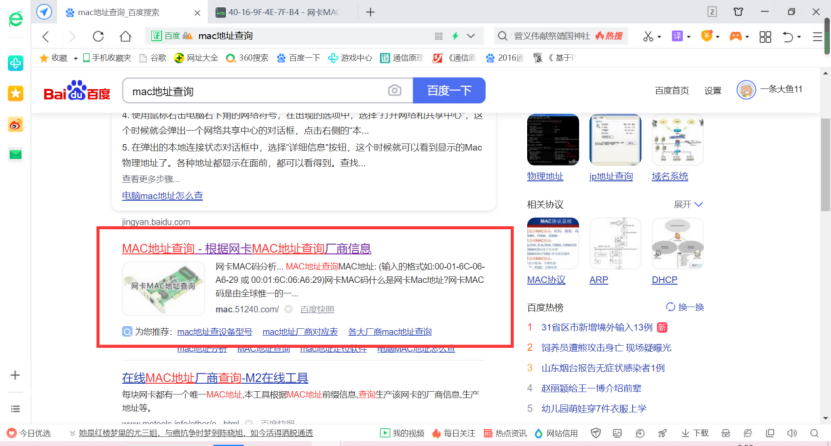Open recommended link mac地址厂商对应表
The width and height of the screenshot is (831, 446).
click(300, 332)
